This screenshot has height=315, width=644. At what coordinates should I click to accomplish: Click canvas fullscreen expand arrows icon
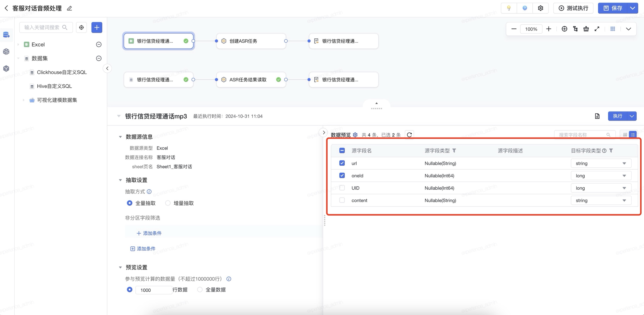click(597, 29)
